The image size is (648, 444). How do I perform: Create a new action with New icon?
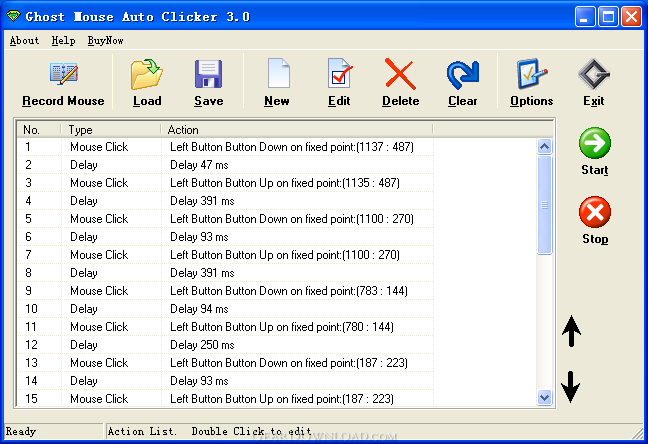pyautogui.click(x=278, y=73)
